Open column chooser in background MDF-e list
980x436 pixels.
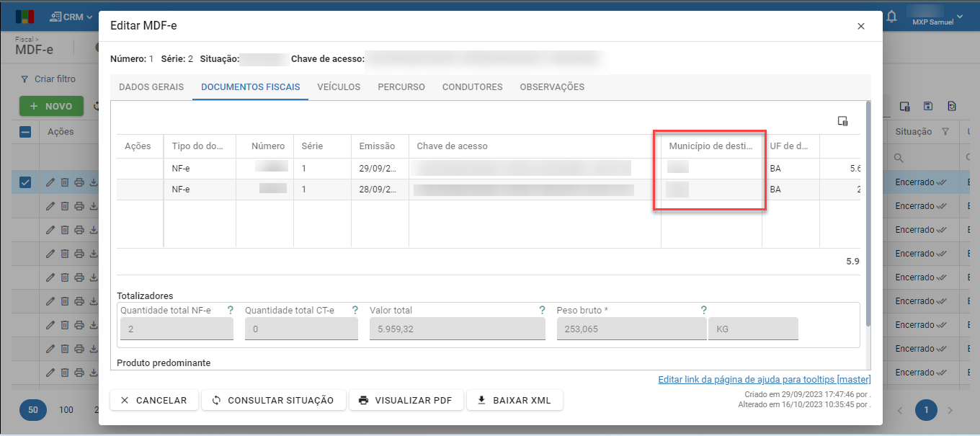click(x=904, y=106)
